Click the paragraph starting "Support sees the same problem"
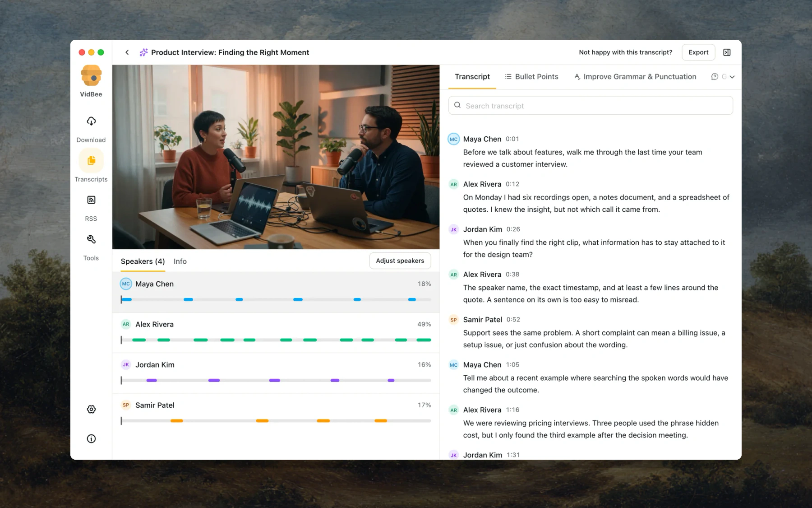 (x=594, y=339)
